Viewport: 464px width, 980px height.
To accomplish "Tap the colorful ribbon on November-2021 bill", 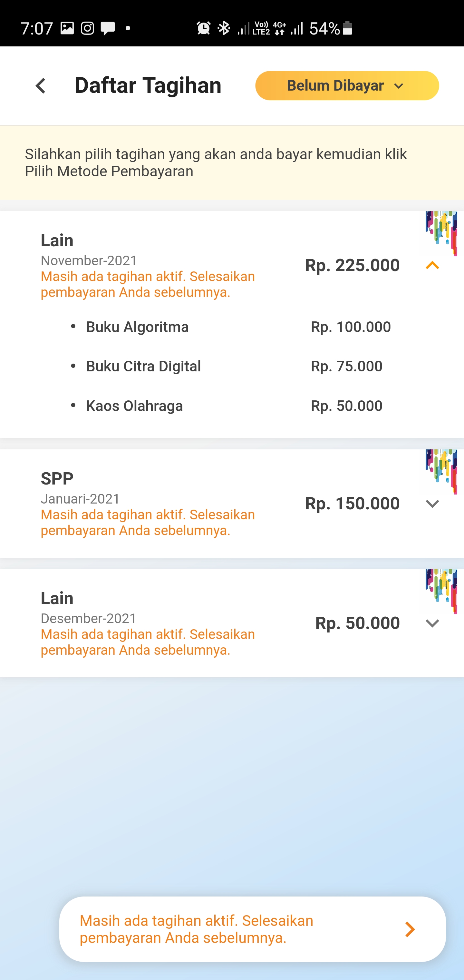I will coord(441,233).
